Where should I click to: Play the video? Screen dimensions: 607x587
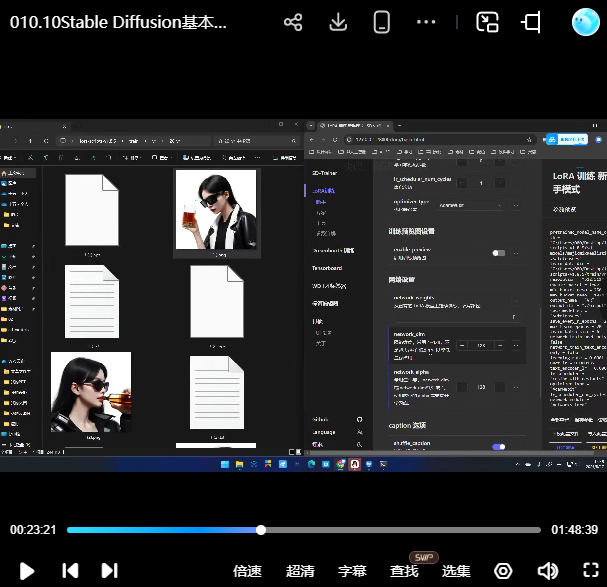[27, 571]
